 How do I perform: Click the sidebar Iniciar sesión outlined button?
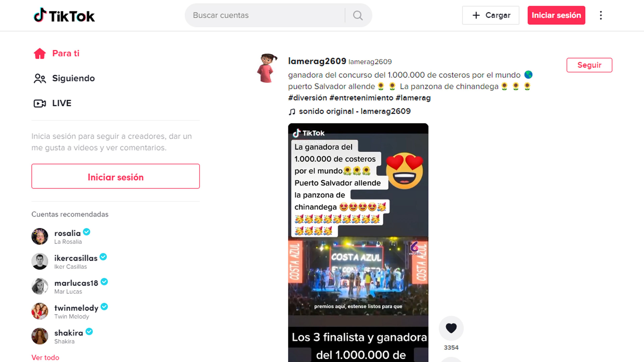tap(116, 176)
